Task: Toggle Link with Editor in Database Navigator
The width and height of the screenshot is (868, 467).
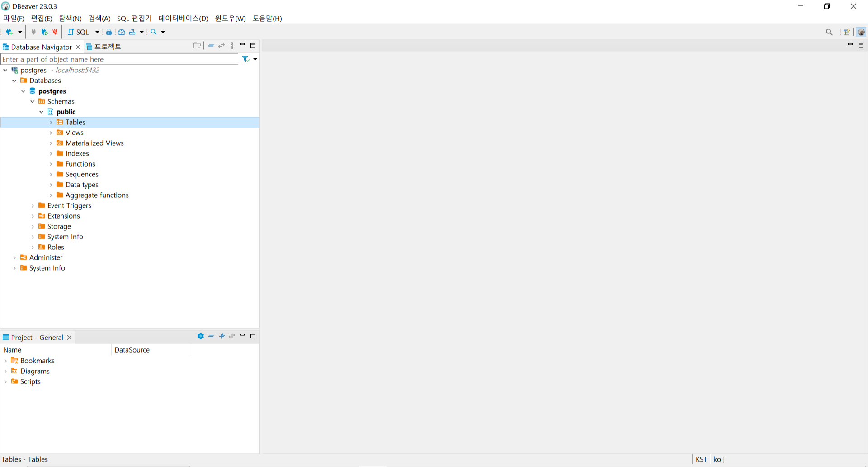Action: coord(222,46)
